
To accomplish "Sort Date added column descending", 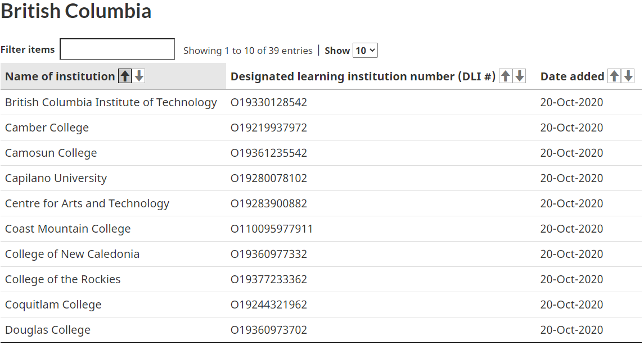I will pos(628,76).
